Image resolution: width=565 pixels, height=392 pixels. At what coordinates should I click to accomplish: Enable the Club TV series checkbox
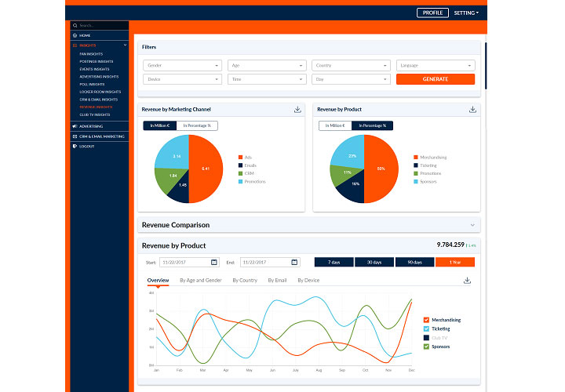[426, 337]
